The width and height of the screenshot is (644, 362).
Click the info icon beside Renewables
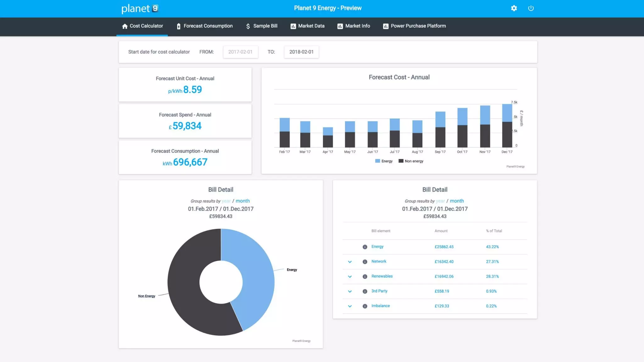[x=365, y=277]
